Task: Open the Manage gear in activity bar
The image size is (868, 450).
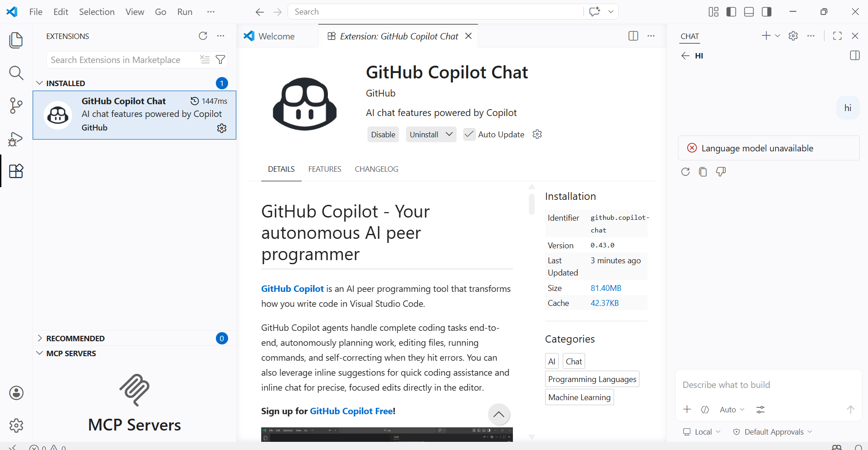Action: [16, 426]
